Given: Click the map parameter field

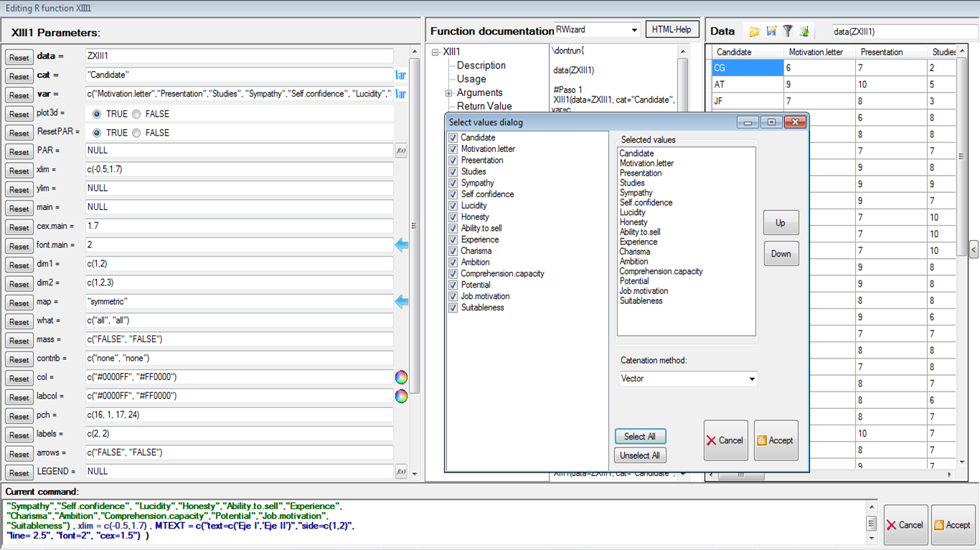Looking at the screenshot, I should pyautogui.click(x=239, y=302).
